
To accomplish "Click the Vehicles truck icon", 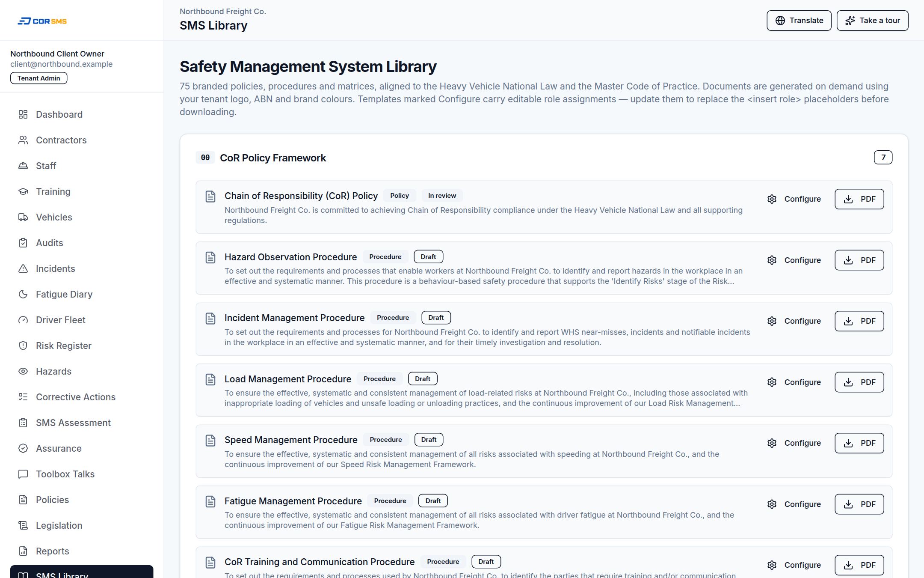I will [x=23, y=217].
